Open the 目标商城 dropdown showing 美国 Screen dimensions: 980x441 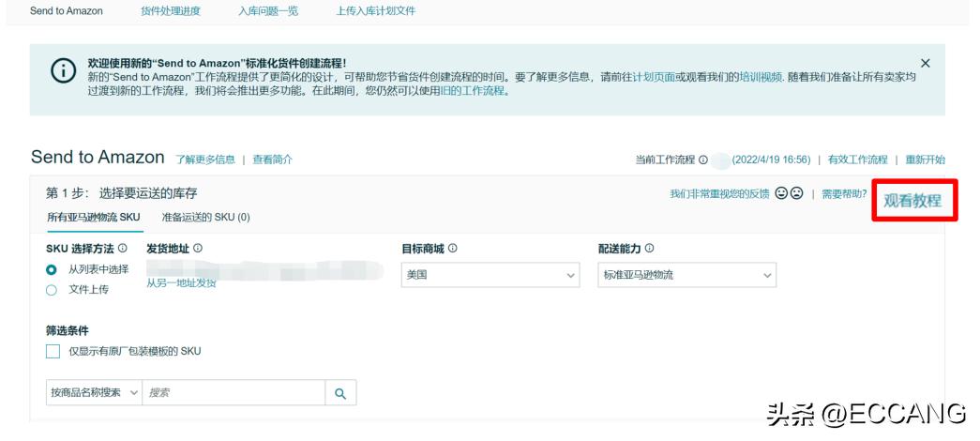(x=490, y=275)
